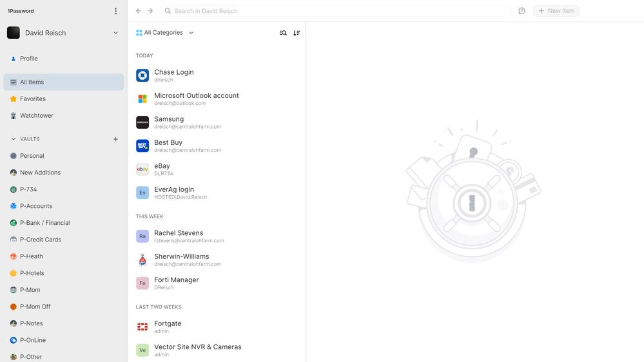This screenshot has height=362, width=644.
Task: Go forward with the right arrow
Action: pos(150,11)
